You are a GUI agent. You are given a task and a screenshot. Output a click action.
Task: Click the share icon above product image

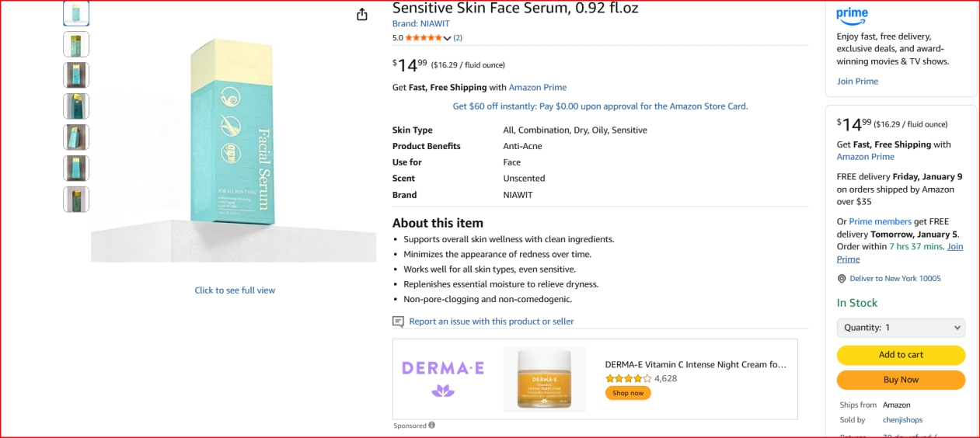(361, 15)
